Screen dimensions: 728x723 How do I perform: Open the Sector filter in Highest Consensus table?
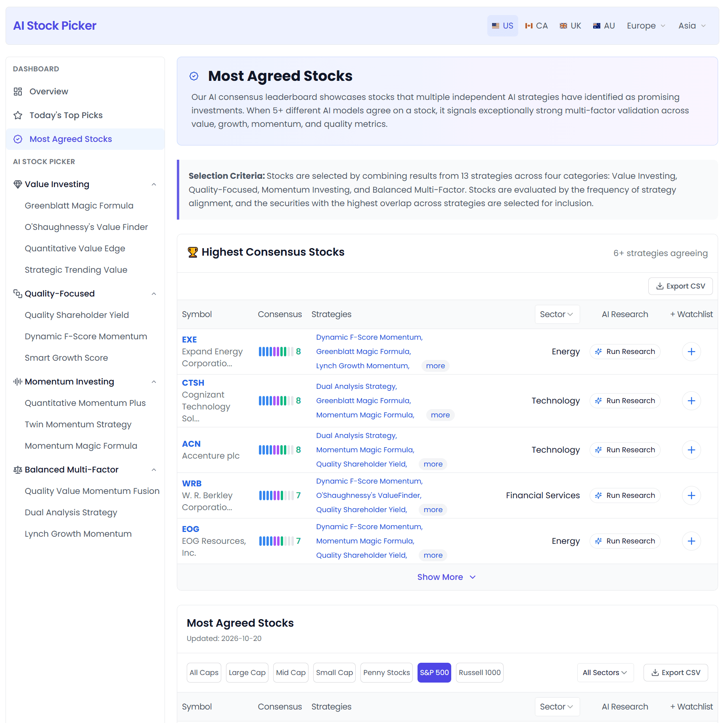pyautogui.click(x=557, y=314)
